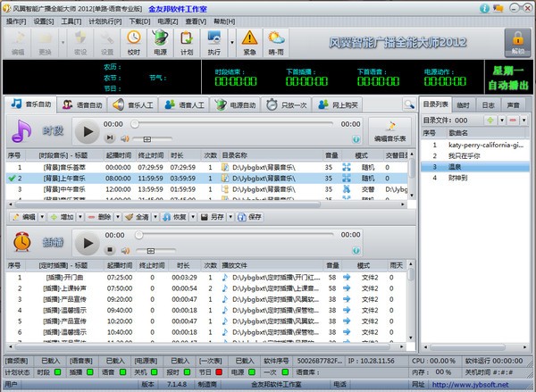Select the song 我只在乎你 in directory list
The image size is (536, 392).
[475, 156]
